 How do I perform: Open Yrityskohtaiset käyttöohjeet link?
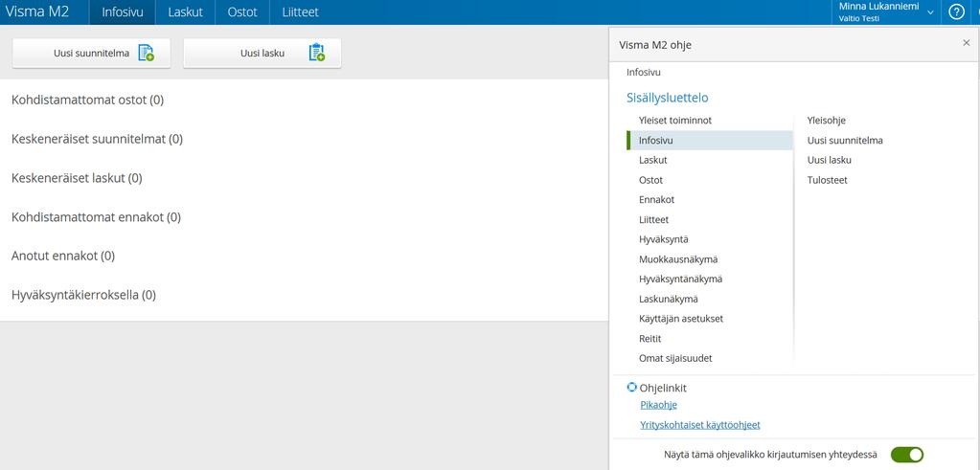click(700, 425)
